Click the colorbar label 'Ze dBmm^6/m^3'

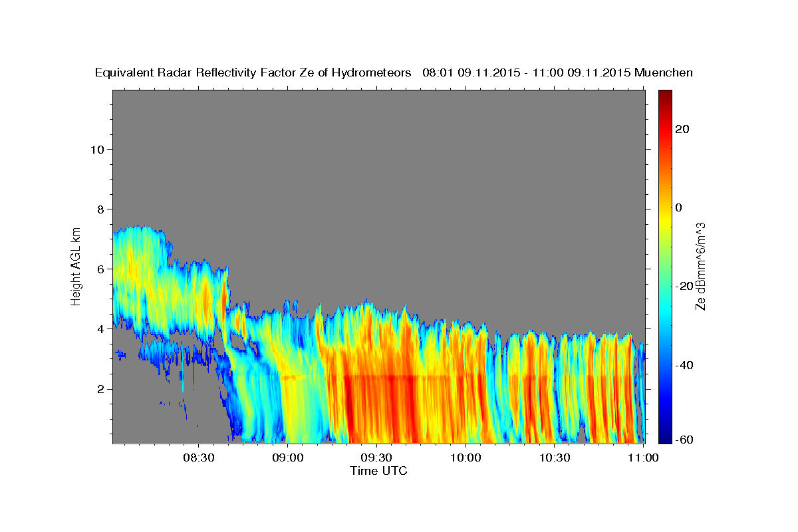pyautogui.click(x=700, y=266)
